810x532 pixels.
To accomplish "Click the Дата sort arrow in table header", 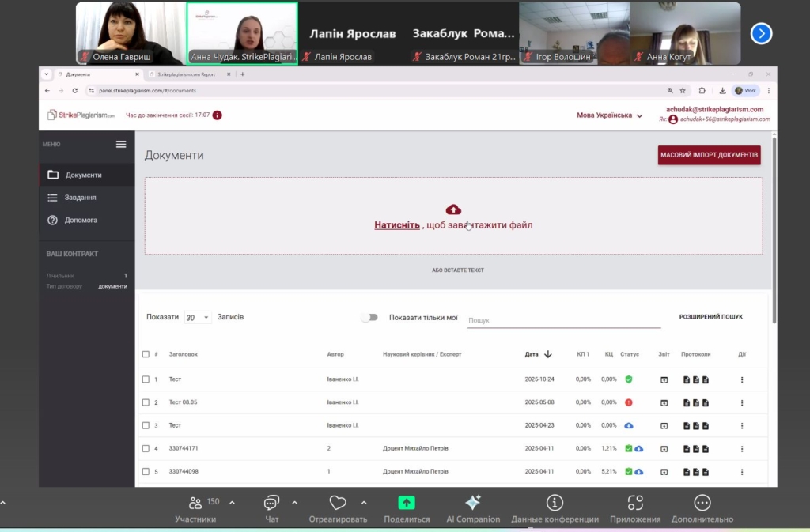I will click(548, 354).
